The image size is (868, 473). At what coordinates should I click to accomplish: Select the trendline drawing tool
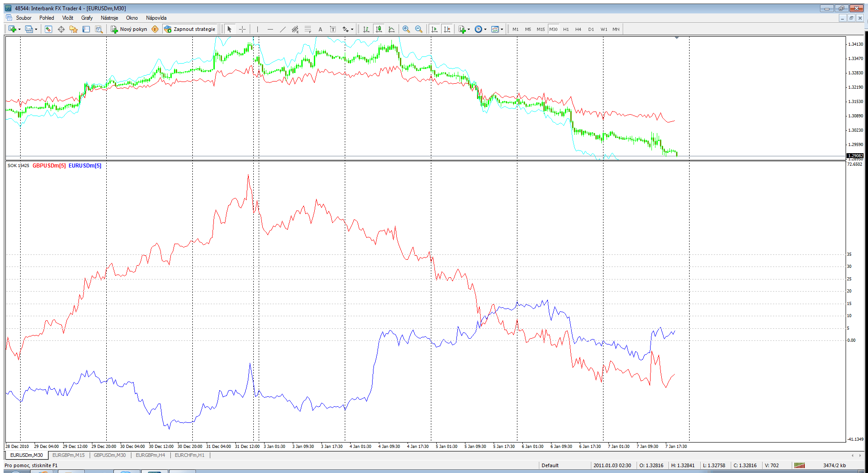[282, 29]
